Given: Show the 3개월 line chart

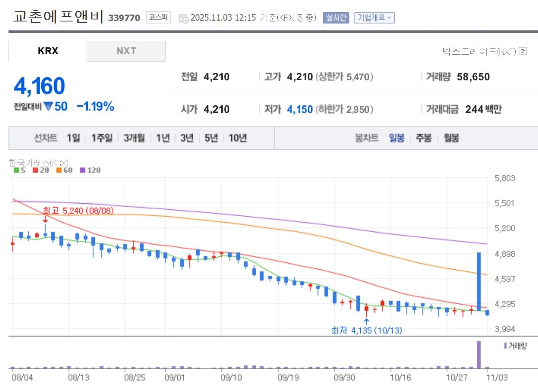Looking at the screenshot, I should [134, 138].
